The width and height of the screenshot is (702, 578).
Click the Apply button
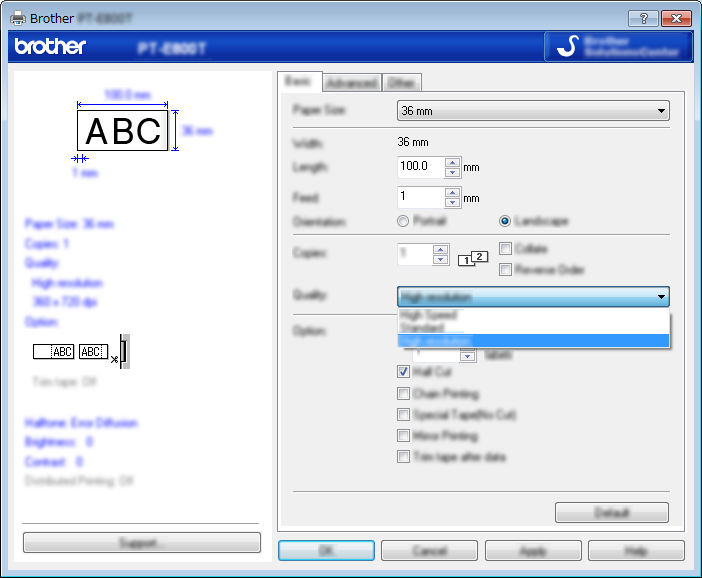tap(533, 550)
